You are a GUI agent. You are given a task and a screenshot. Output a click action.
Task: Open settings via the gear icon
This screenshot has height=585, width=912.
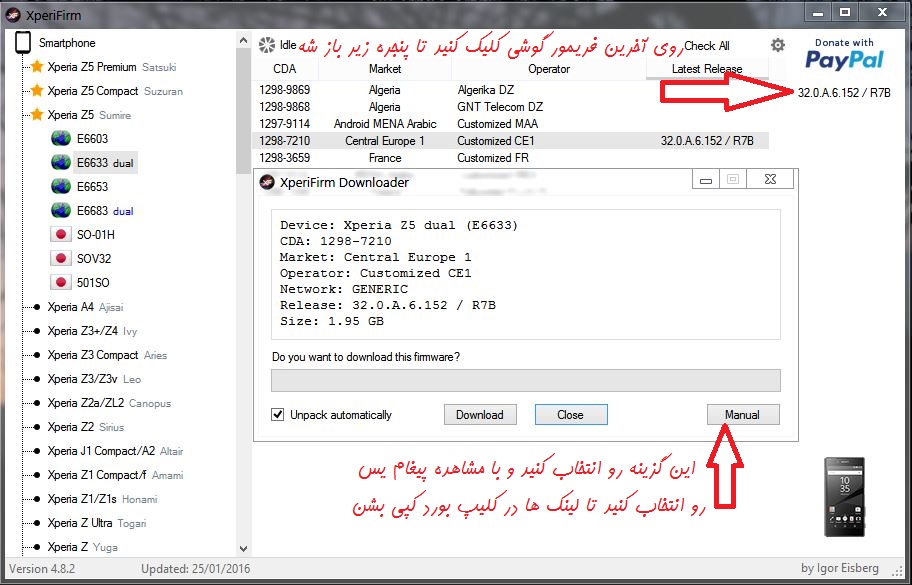click(778, 45)
